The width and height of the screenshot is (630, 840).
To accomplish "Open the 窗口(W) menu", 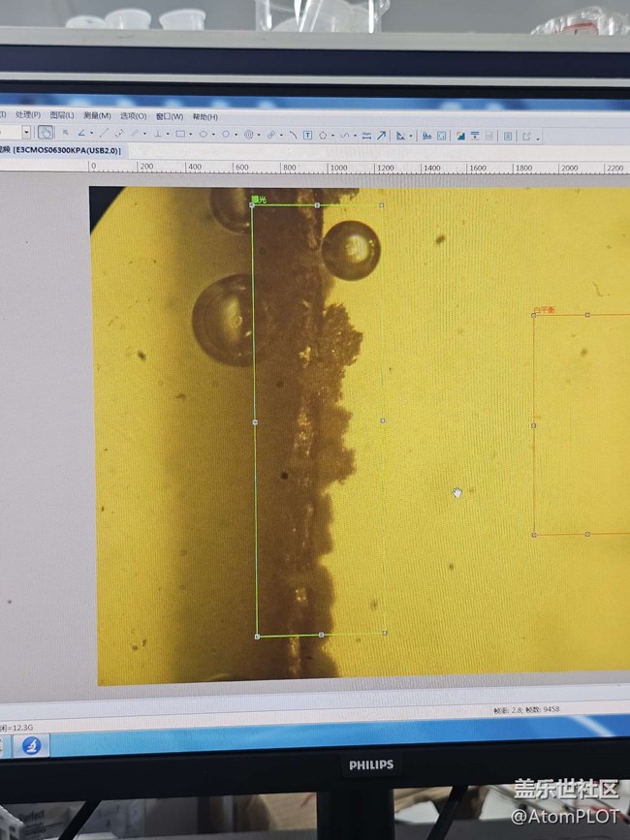I will click(169, 116).
